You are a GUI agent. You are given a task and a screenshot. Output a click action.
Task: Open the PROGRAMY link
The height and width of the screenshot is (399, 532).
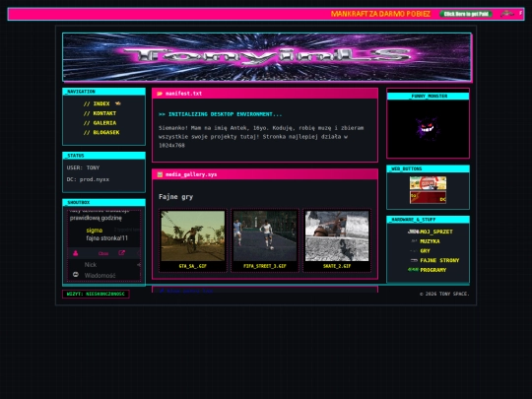click(432, 270)
